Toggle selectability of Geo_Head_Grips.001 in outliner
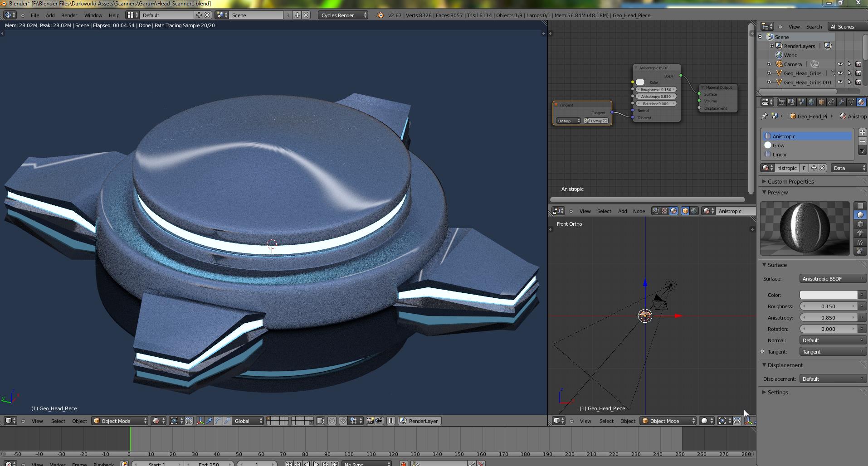Screen dimensions: 868x466 tap(849, 83)
